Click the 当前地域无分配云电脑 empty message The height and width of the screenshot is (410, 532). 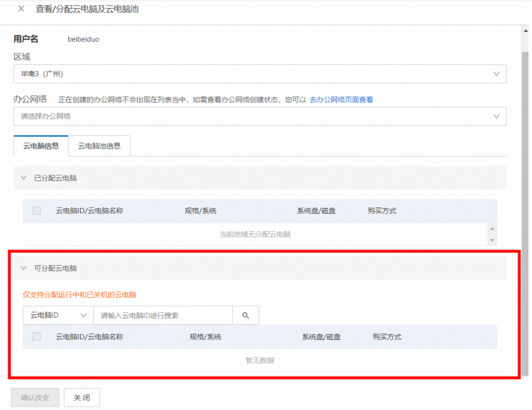[x=255, y=234]
